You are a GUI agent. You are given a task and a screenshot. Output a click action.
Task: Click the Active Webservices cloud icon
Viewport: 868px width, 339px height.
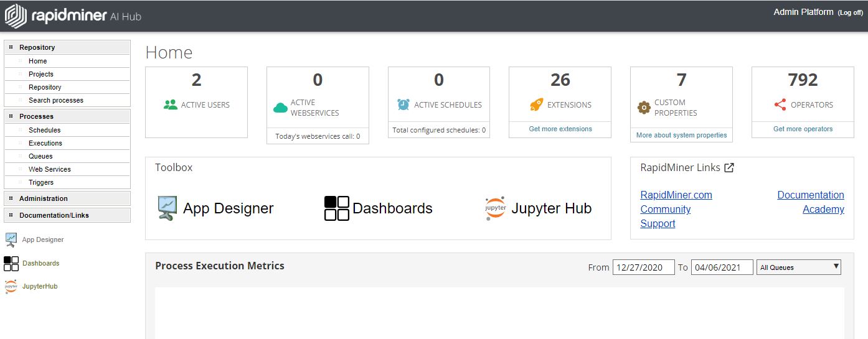pos(280,108)
